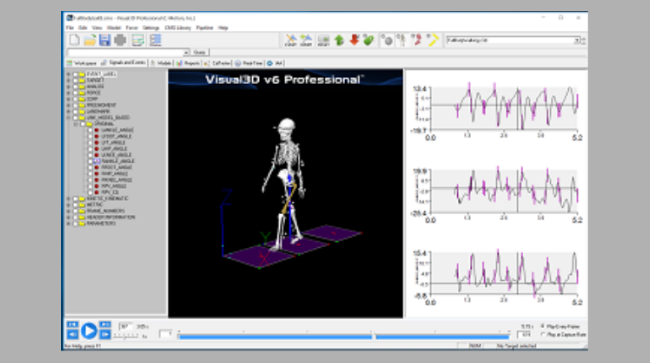The image size is (650, 364).
Task: Expand the FORCE folder in the tree
Action: click(68, 93)
